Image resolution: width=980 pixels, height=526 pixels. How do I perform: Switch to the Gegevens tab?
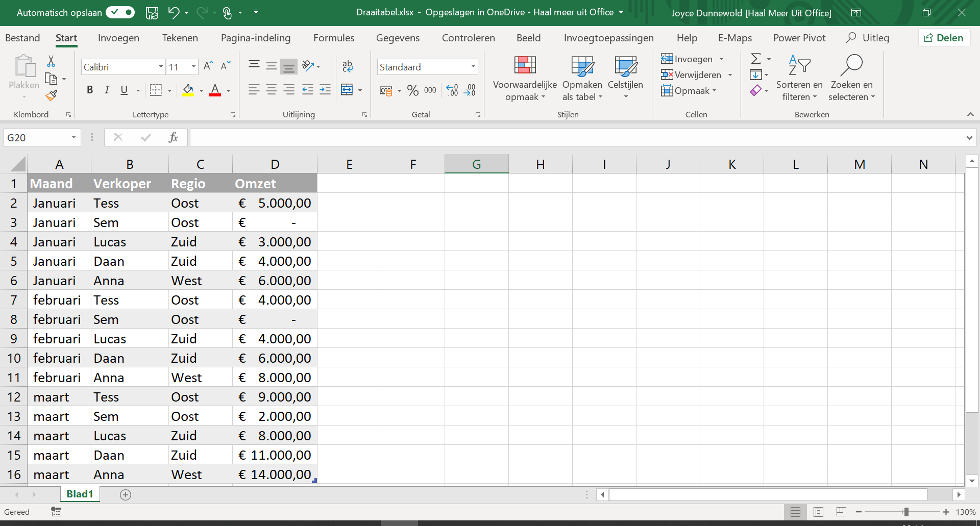[398, 38]
